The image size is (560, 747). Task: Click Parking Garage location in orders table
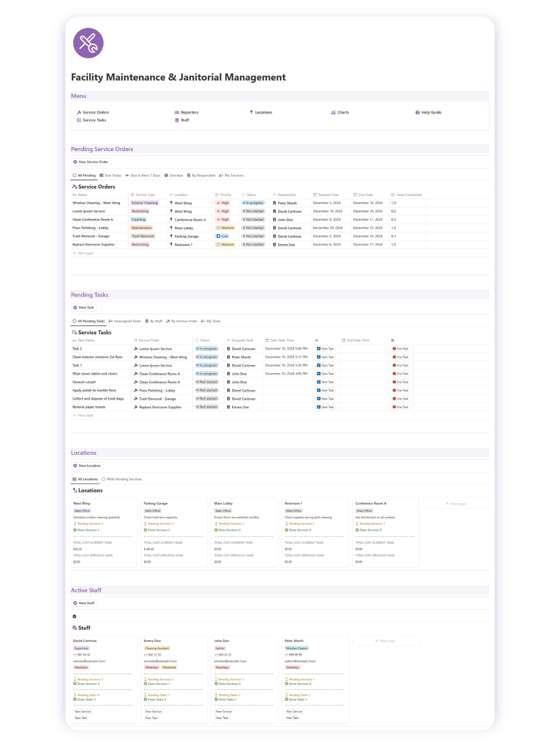(x=184, y=236)
